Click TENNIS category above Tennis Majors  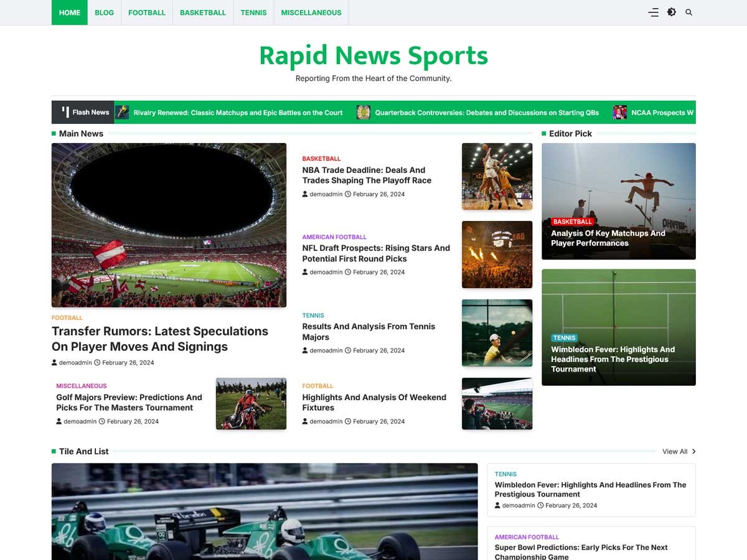[313, 315]
